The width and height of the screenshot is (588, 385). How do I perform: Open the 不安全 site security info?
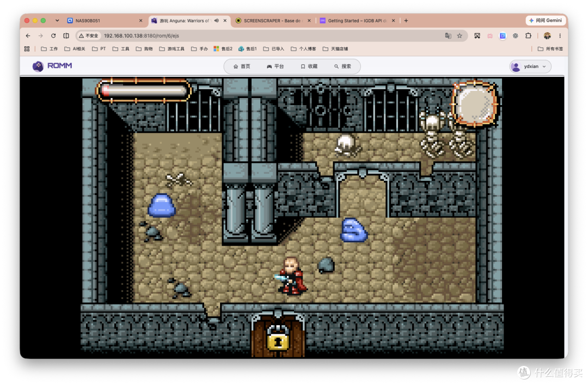coord(89,35)
